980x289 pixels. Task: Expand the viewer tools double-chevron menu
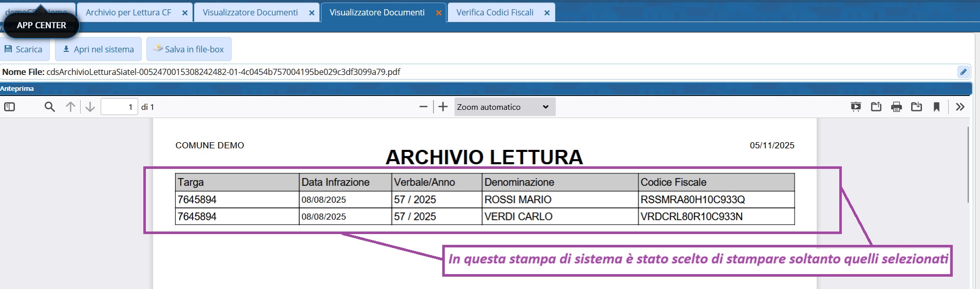(x=960, y=107)
